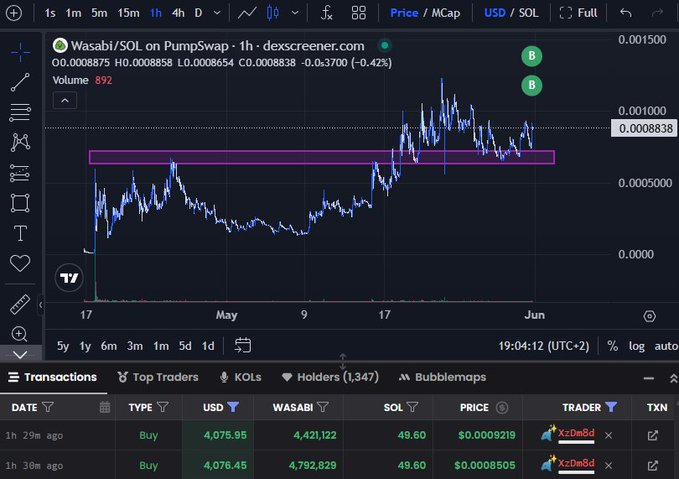
Task: Open the horizontal lines Fib tool
Action: pyautogui.click(x=20, y=113)
